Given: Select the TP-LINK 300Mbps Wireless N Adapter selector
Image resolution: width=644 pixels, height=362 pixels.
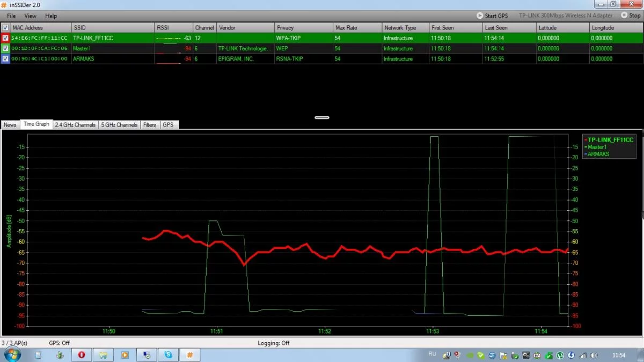Looking at the screenshot, I should coord(565,16).
